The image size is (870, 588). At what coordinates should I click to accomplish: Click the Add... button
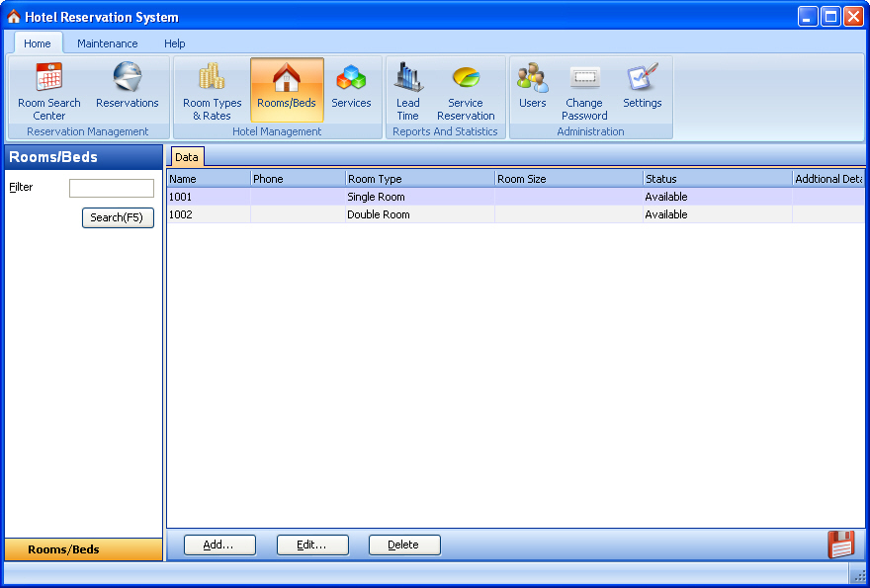[219, 545]
